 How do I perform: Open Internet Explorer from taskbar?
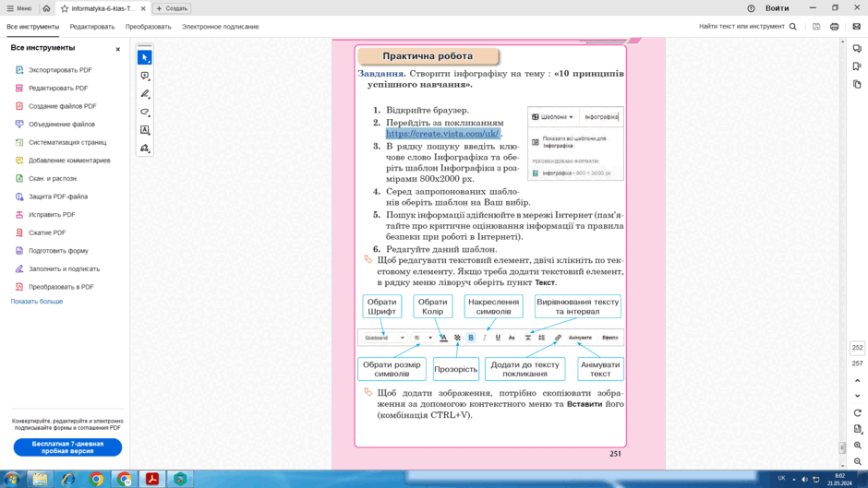point(68,479)
